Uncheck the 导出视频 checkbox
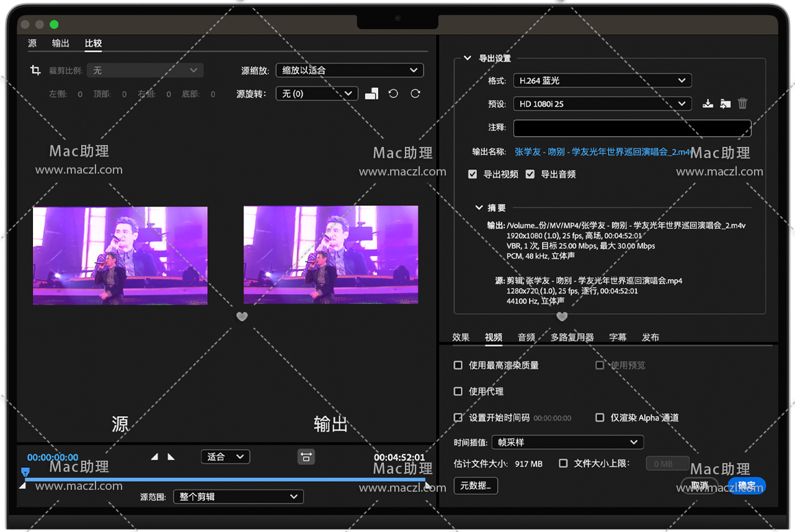The height and width of the screenshot is (532, 795). [x=473, y=174]
